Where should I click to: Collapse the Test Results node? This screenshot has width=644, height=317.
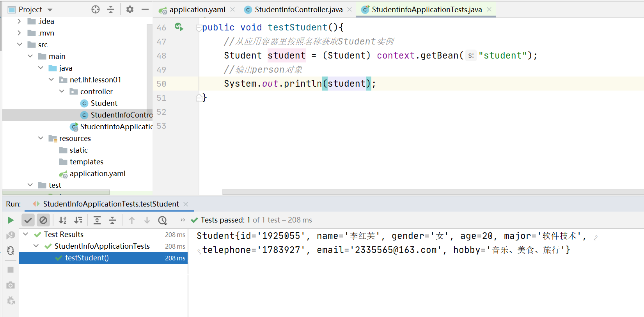26,234
